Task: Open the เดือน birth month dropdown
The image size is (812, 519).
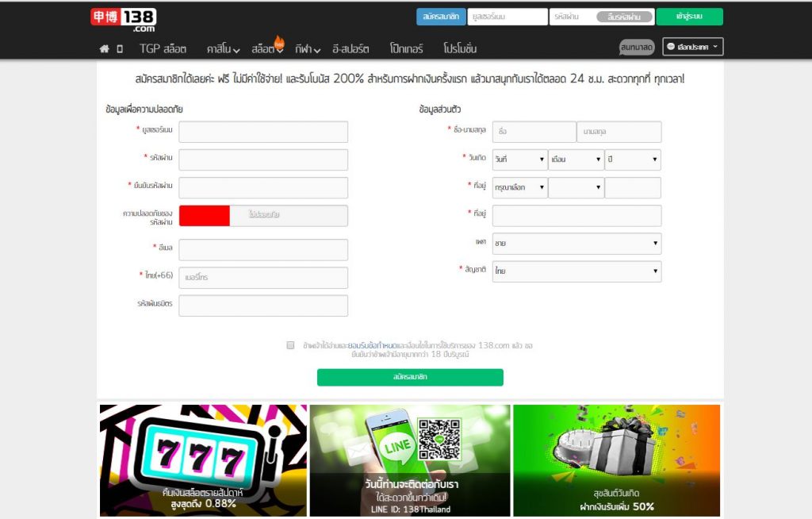Action: point(576,160)
